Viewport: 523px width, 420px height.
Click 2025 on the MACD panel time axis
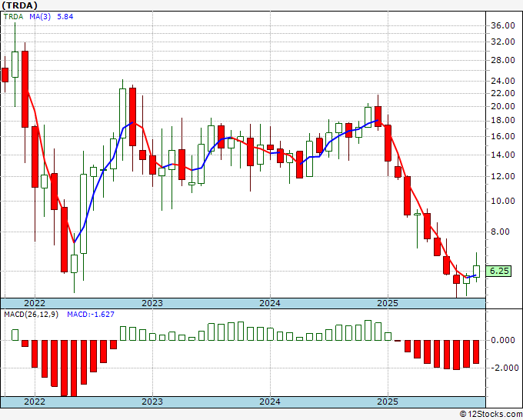[x=388, y=402]
